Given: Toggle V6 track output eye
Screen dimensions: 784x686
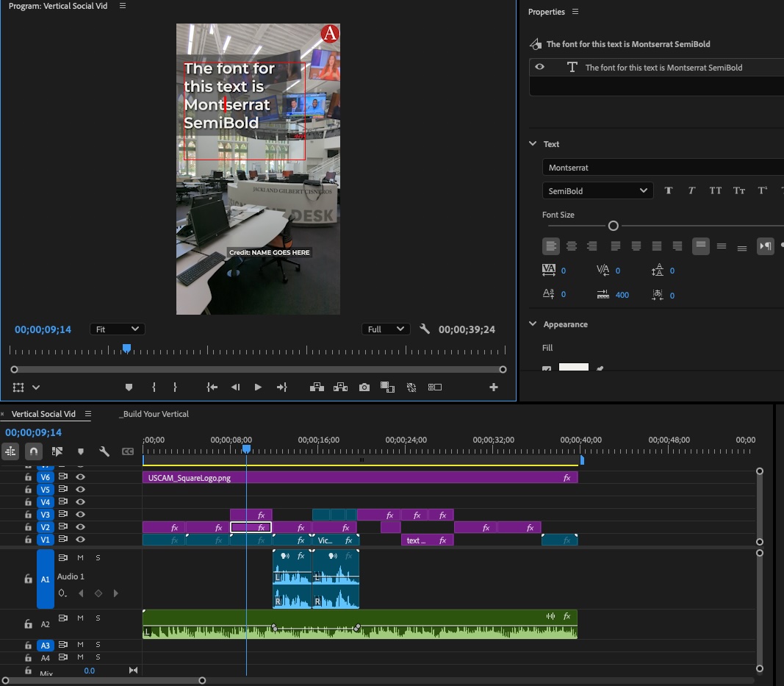Looking at the screenshot, I should point(80,477).
